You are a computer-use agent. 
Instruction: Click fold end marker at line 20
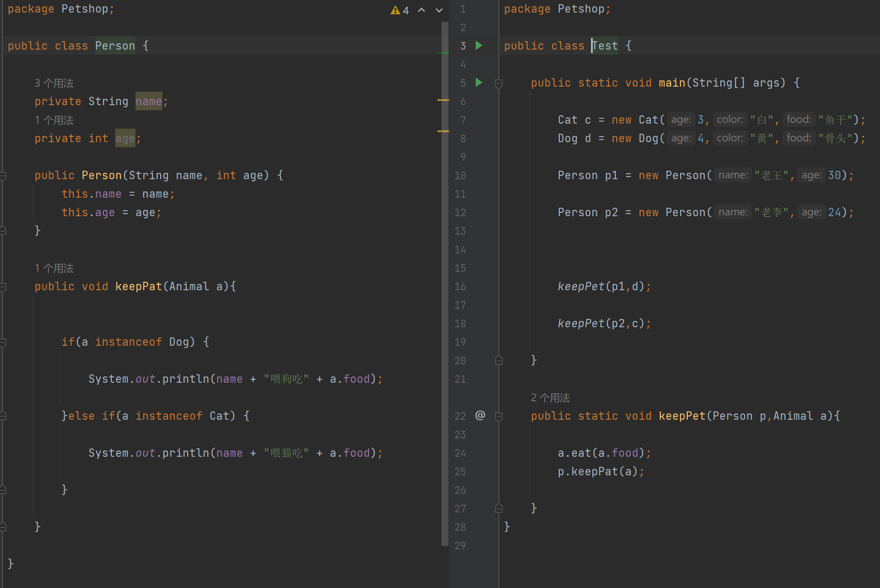click(499, 360)
